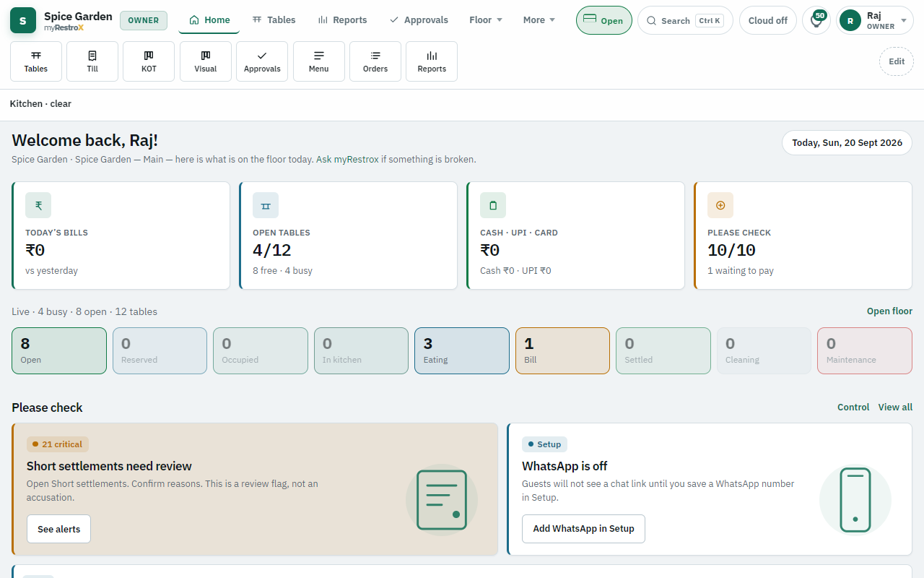
Task: Click the Edit shortcuts button
Action: [x=897, y=61]
